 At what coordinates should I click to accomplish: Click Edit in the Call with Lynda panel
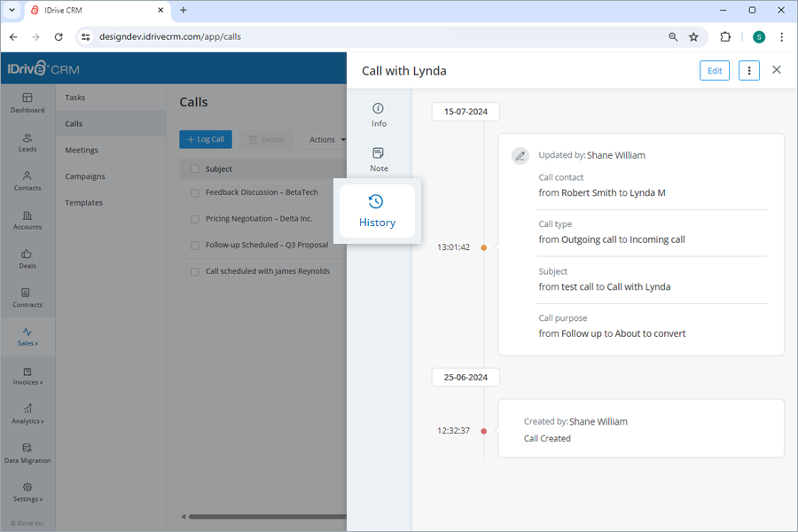tap(715, 70)
